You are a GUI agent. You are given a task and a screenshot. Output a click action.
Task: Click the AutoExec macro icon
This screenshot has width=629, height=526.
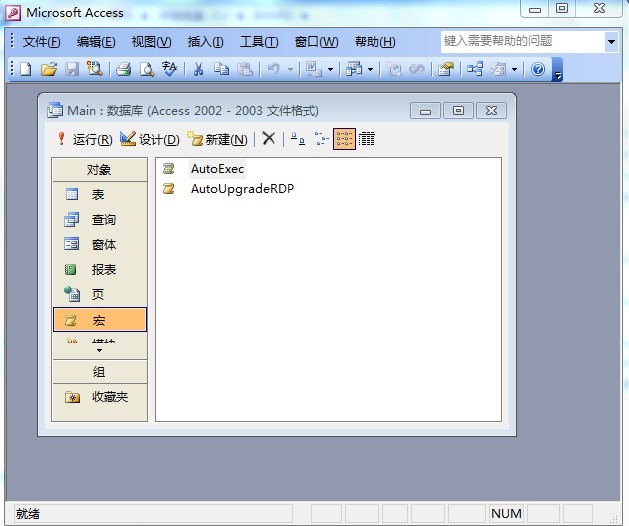tap(168, 169)
